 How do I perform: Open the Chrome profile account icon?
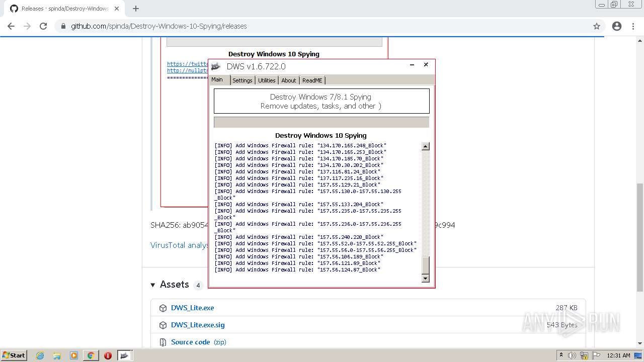click(617, 26)
